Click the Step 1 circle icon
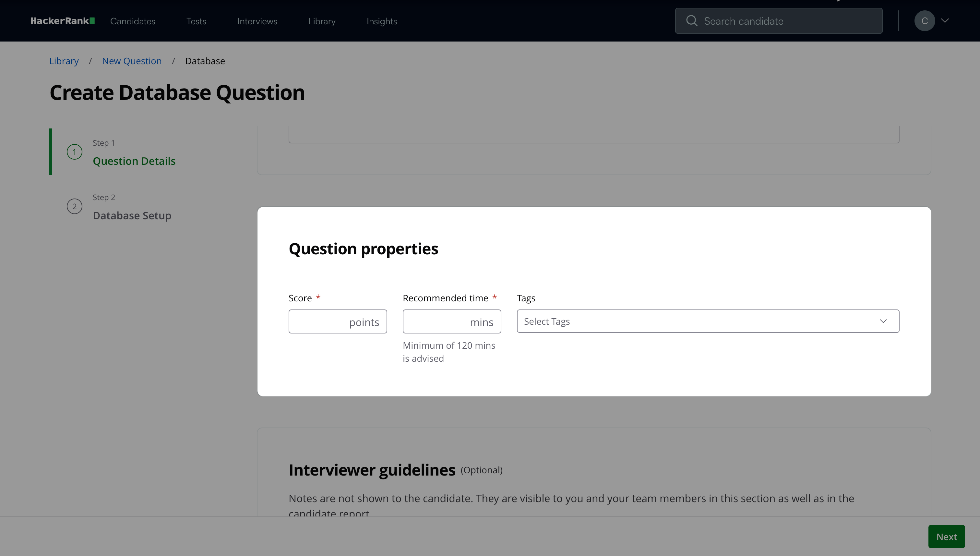The height and width of the screenshot is (556, 980). (x=75, y=152)
